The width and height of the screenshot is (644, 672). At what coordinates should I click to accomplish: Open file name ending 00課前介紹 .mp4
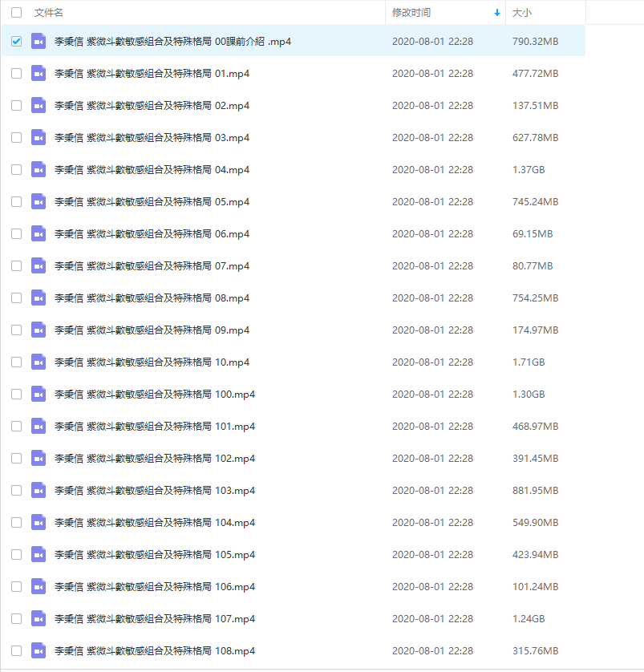point(172,41)
